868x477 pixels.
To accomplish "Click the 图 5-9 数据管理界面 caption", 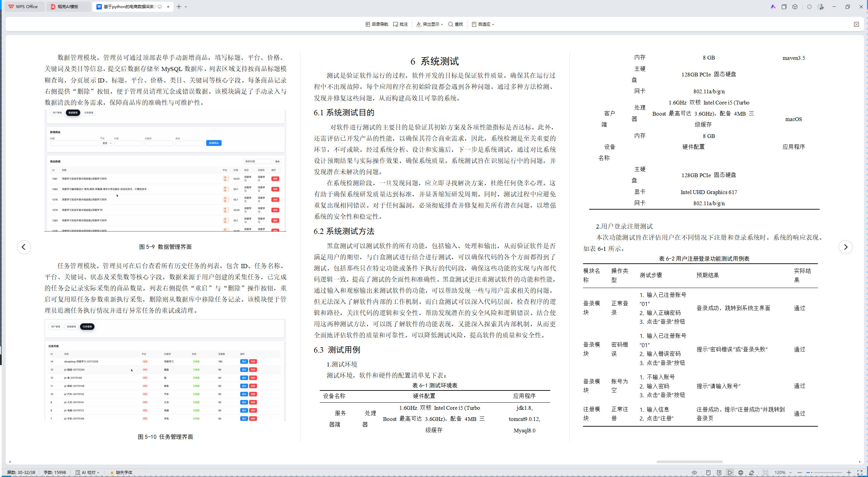I will [165, 247].
